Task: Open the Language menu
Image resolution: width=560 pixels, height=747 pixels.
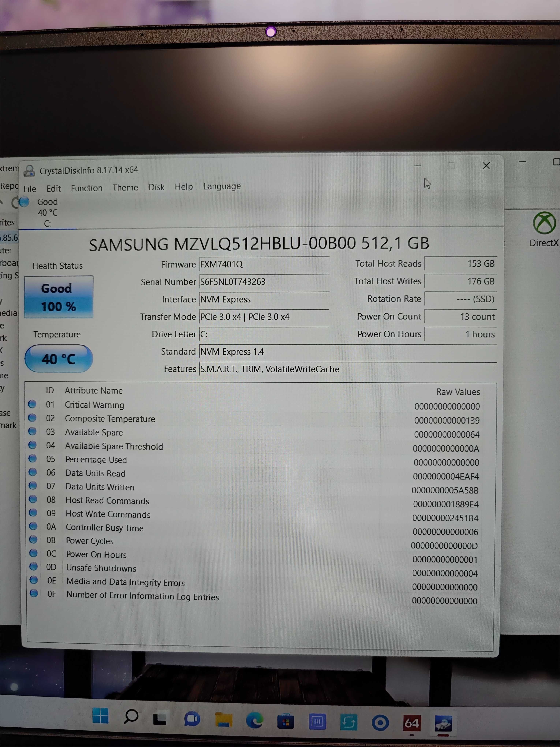Action: [222, 186]
